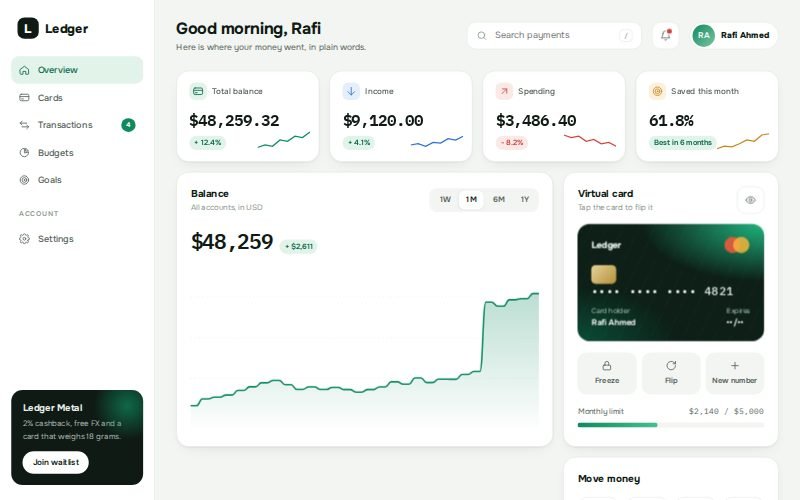Image resolution: width=800 pixels, height=500 pixels.
Task: Click the RA avatar circle
Action: (x=704, y=35)
